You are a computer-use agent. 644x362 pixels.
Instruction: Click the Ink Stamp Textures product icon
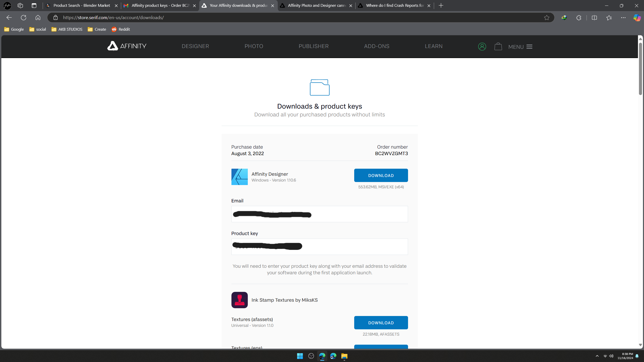(239, 300)
